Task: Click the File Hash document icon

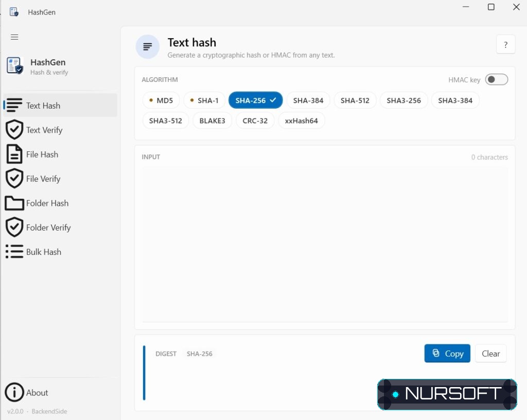Action: (x=14, y=154)
